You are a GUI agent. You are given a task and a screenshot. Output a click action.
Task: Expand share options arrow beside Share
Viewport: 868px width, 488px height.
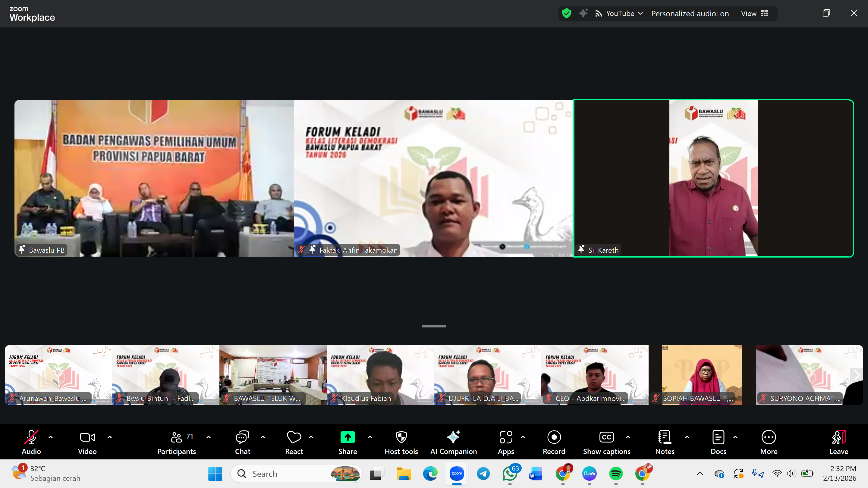[370, 437]
